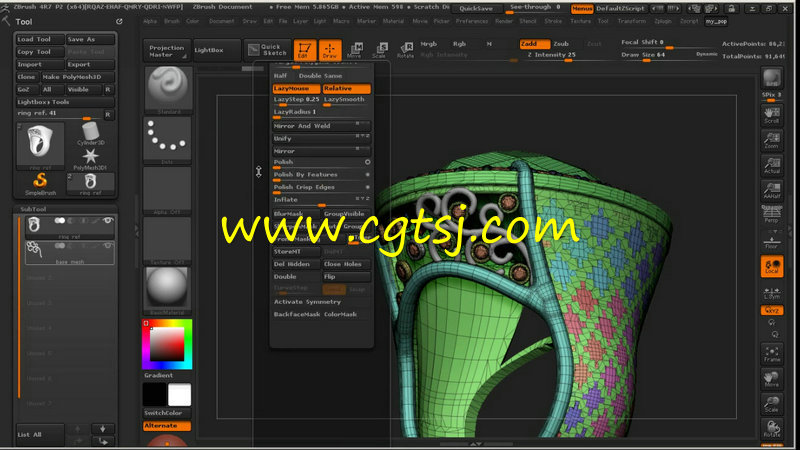This screenshot has height=450, width=800.
Task: Click the Scroll canvas hand icon
Action: [772, 115]
